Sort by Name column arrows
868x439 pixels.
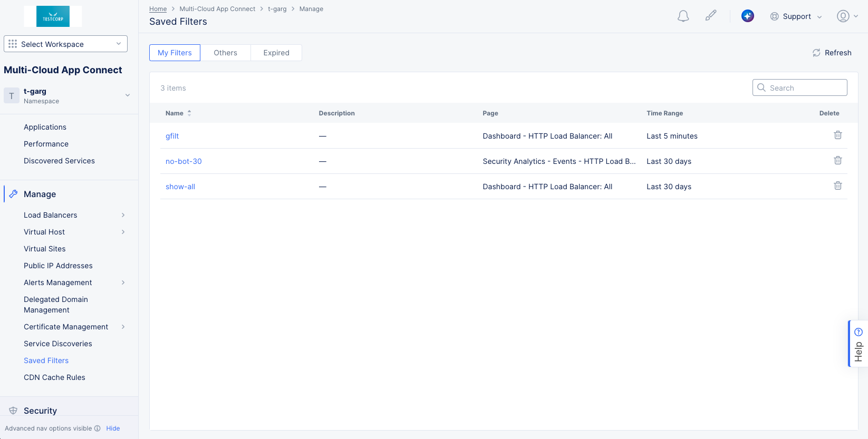click(x=189, y=113)
